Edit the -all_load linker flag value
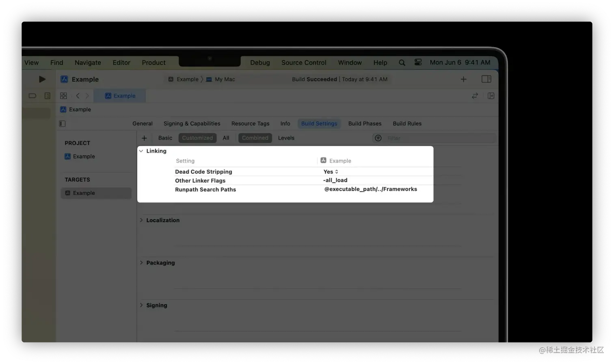This screenshot has height=364, width=614. pos(335,180)
